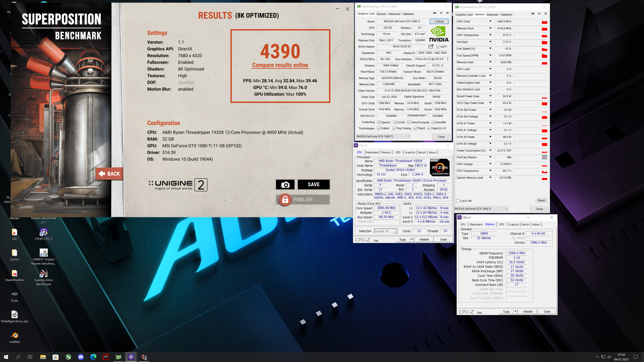The width and height of the screenshot is (644, 362).
Task: Toggle the DirectCompute checkbox
Action: (x=409, y=122)
